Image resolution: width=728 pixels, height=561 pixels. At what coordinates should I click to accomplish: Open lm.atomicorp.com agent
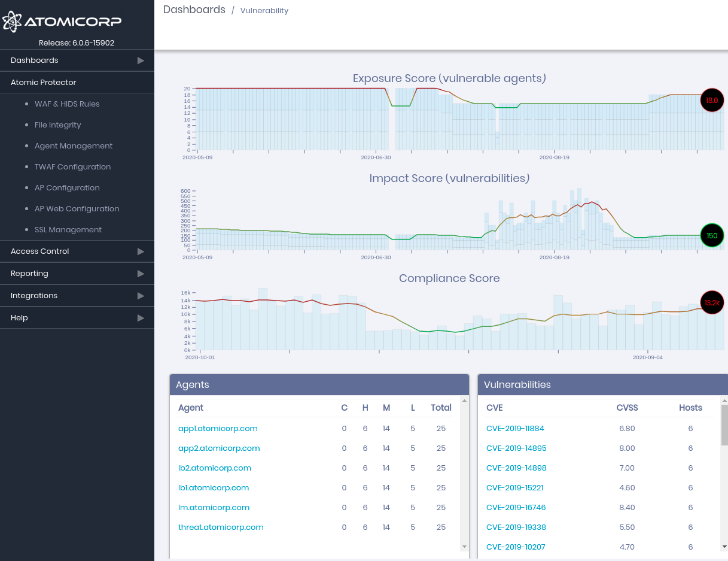(214, 508)
